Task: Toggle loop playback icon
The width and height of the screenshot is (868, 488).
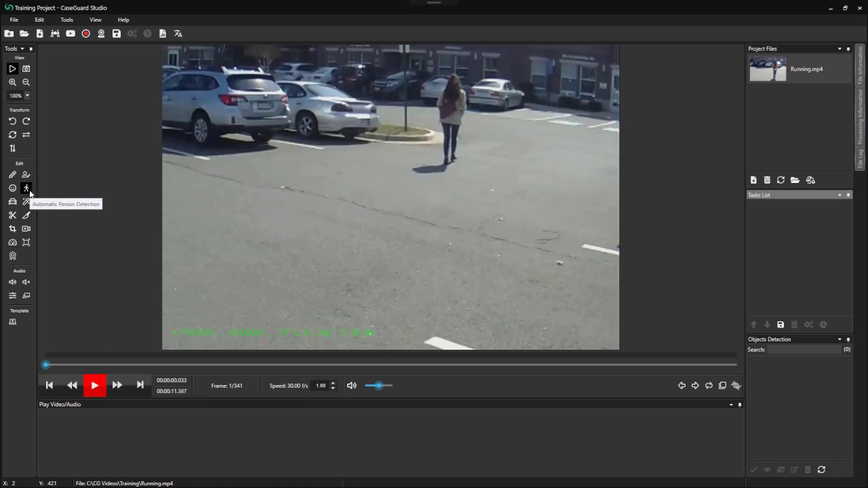Action: pyautogui.click(x=709, y=386)
